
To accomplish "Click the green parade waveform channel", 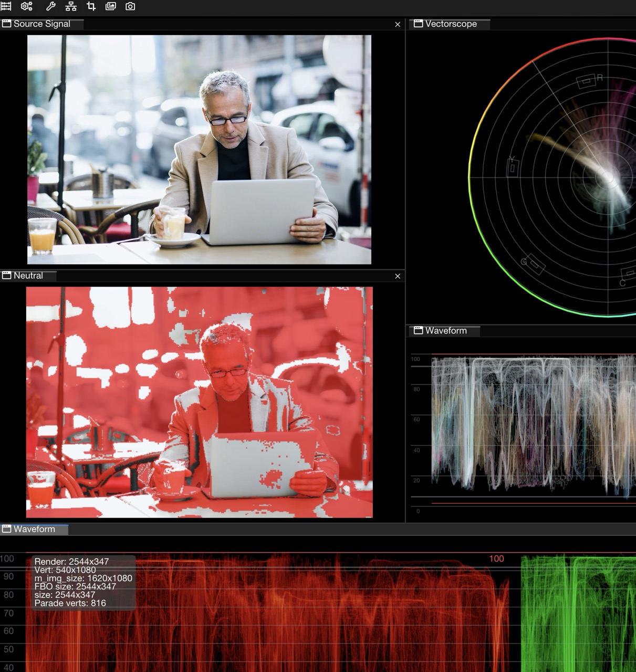I will [578, 614].
